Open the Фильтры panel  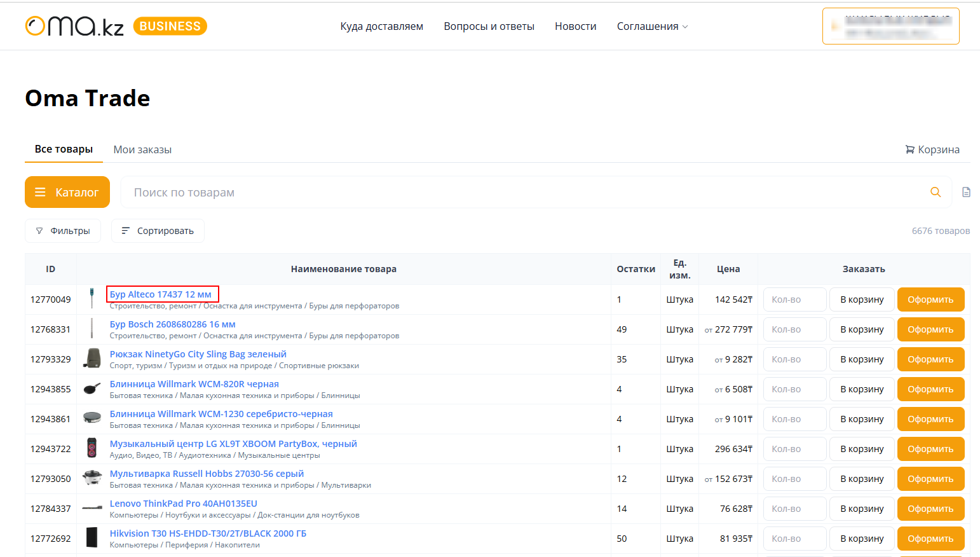(x=63, y=231)
